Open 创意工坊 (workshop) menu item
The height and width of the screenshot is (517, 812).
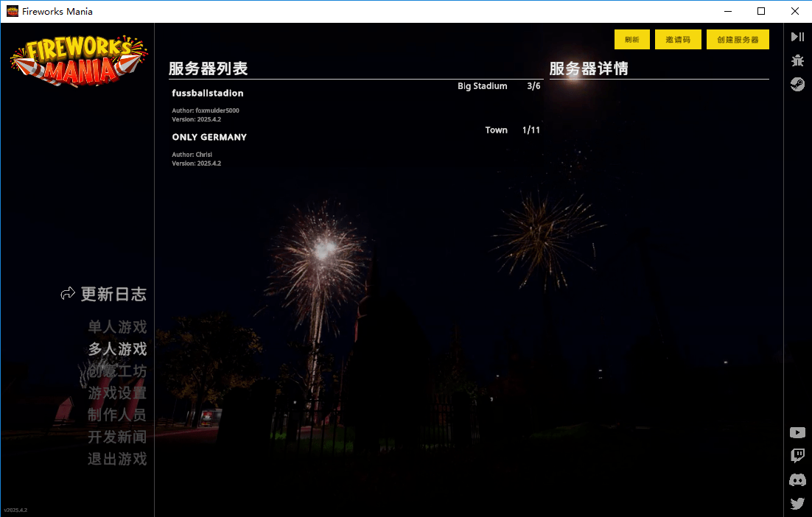117,371
